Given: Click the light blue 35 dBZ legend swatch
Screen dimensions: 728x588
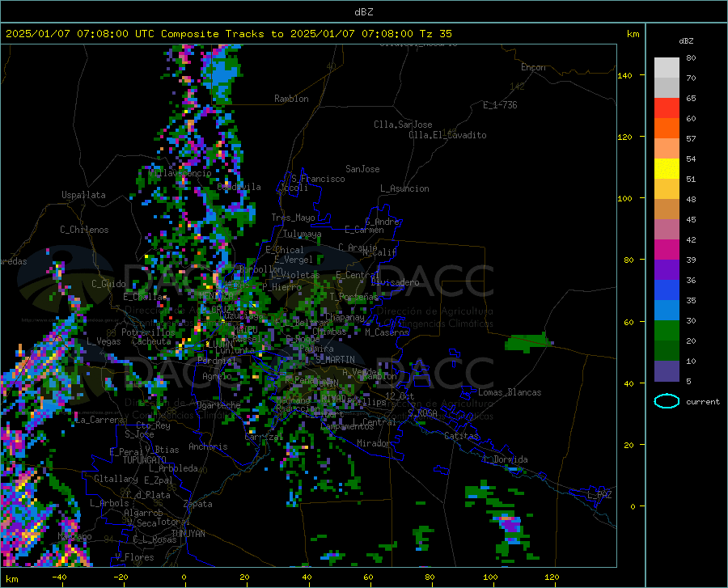Looking at the screenshot, I should 667,310.
